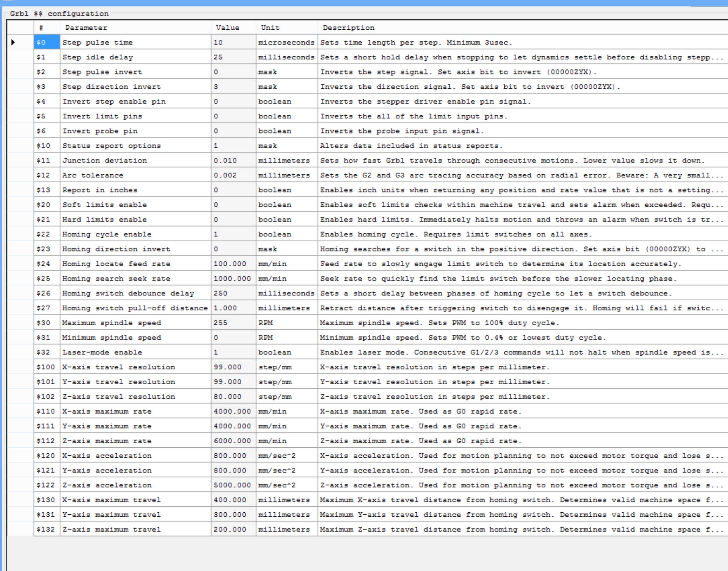Edit Junction deviation value 0.010
728x571 pixels.
(x=233, y=160)
